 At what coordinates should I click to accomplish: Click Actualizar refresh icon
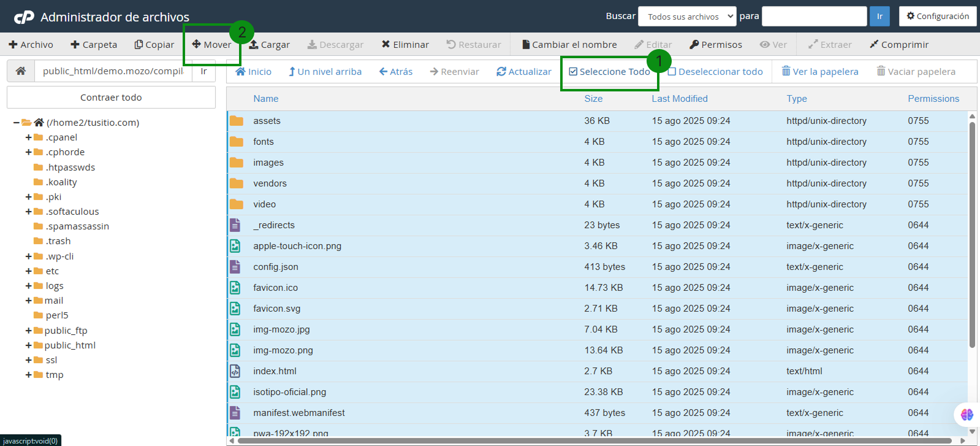tap(501, 72)
